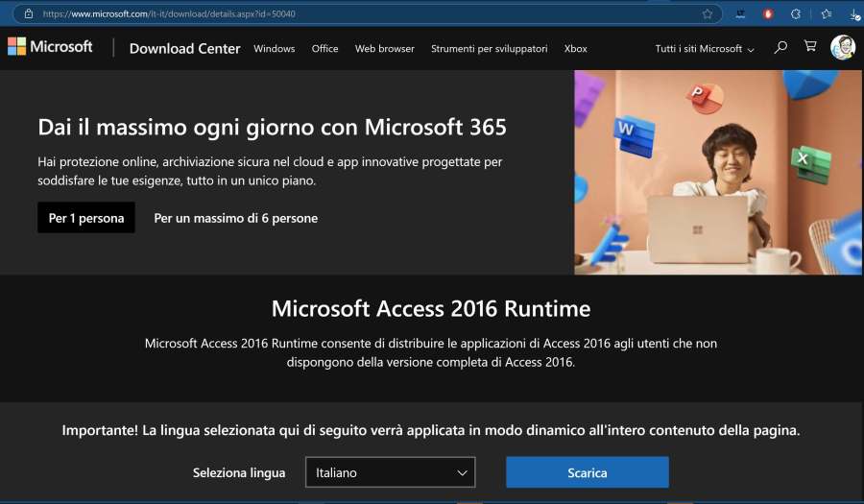The width and height of the screenshot is (864, 504).
Task: Click the site padlock security icon
Action: coord(28,13)
